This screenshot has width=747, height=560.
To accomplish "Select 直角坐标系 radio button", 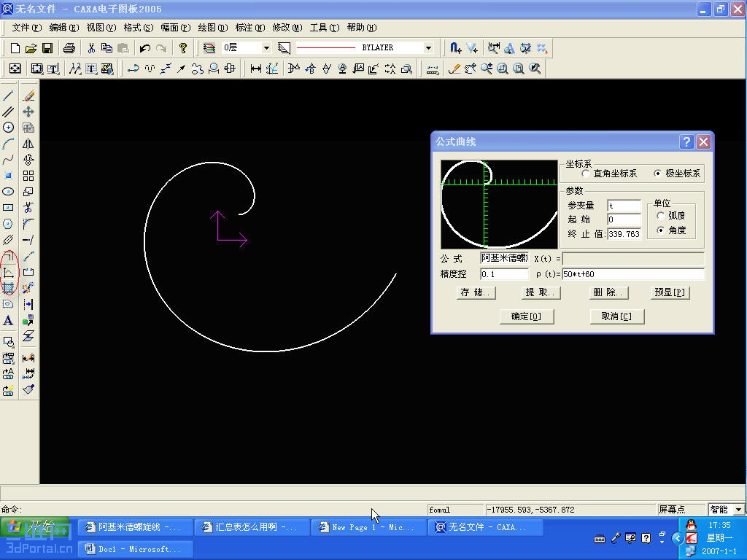I will click(x=586, y=174).
